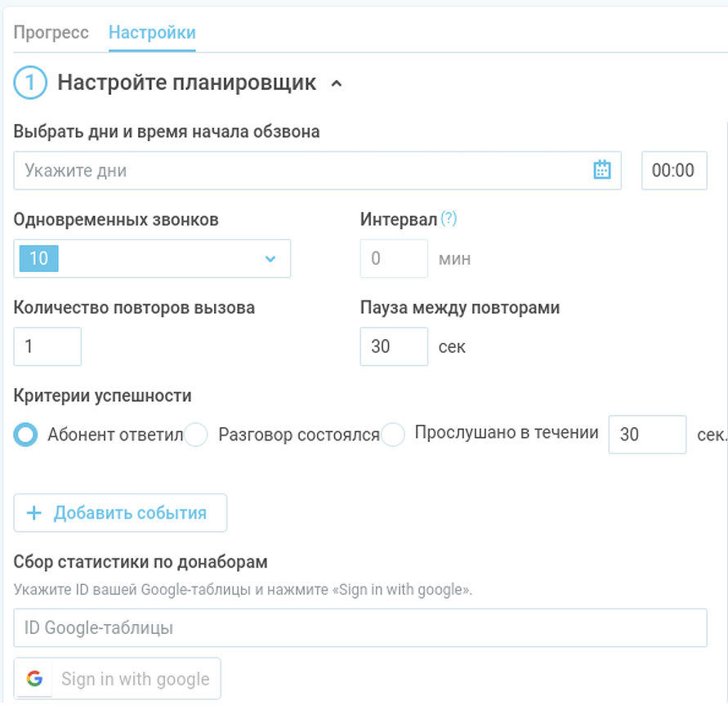Image resolution: width=728 pixels, height=709 pixels.
Task: Click the selected 10 tag in dropdown
Action: click(39, 258)
